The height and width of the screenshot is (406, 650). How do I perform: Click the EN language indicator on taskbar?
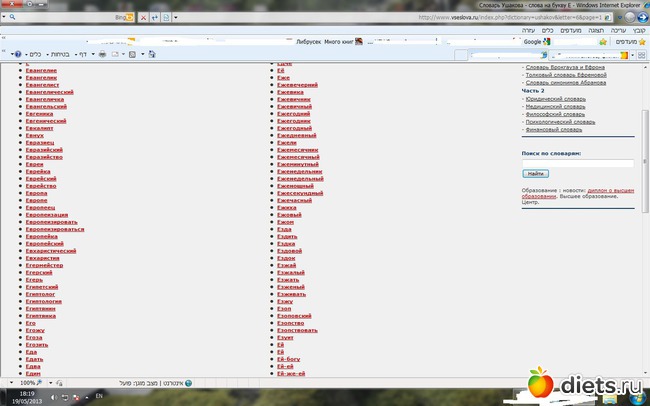tap(98, 397)
